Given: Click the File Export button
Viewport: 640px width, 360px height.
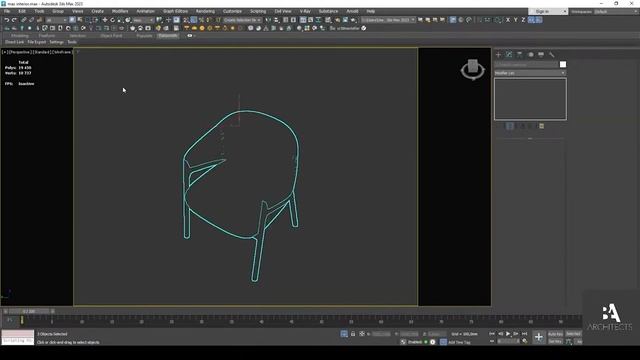Looking at the screenshot, I should pyautogui.click(x=37, y=42).
